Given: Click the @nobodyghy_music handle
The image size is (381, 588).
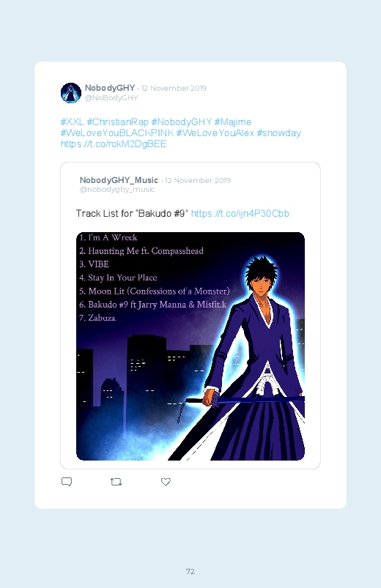Looking at the screenshot, I should pos(117,190).
